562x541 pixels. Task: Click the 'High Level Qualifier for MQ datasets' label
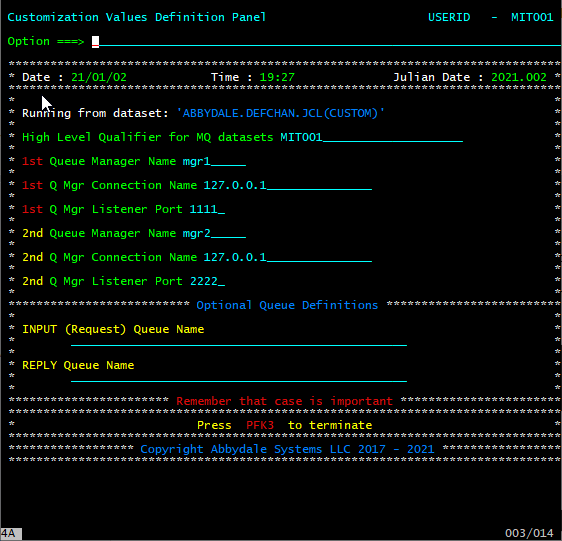click(147, 137)
